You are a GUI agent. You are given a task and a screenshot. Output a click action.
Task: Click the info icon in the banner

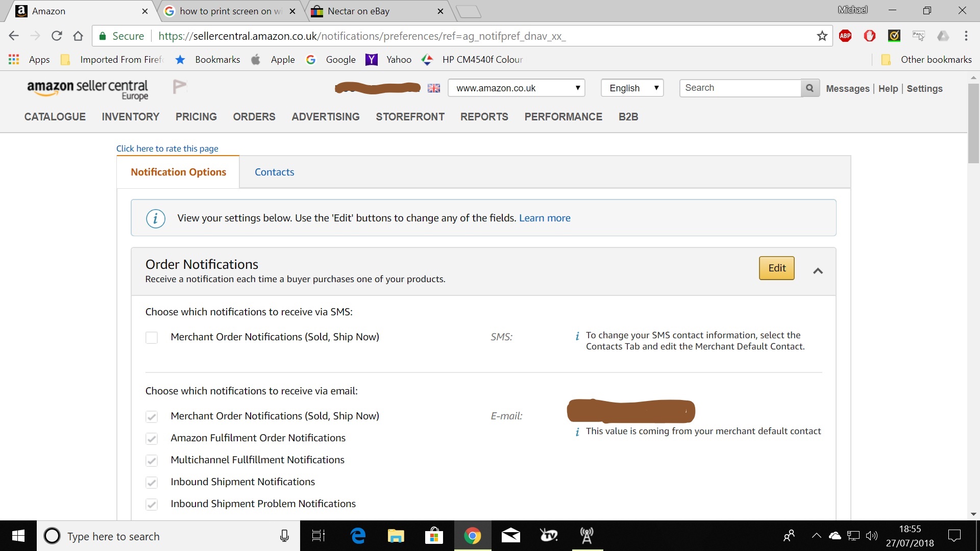coord(155,218)
